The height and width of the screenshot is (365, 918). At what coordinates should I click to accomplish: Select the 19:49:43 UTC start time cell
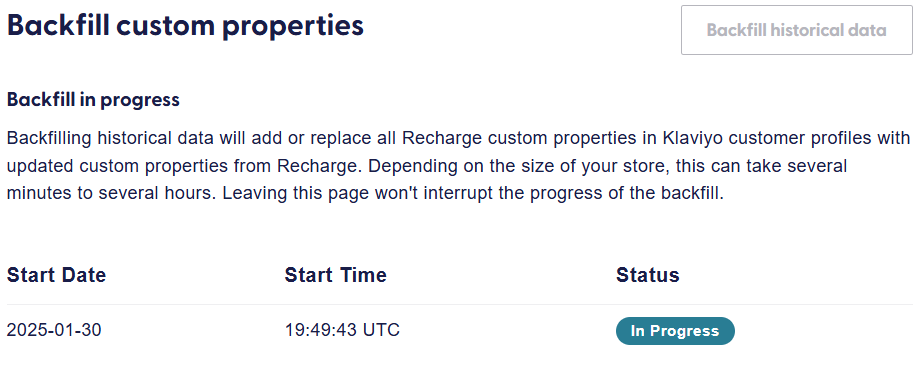tap(342, 330)
